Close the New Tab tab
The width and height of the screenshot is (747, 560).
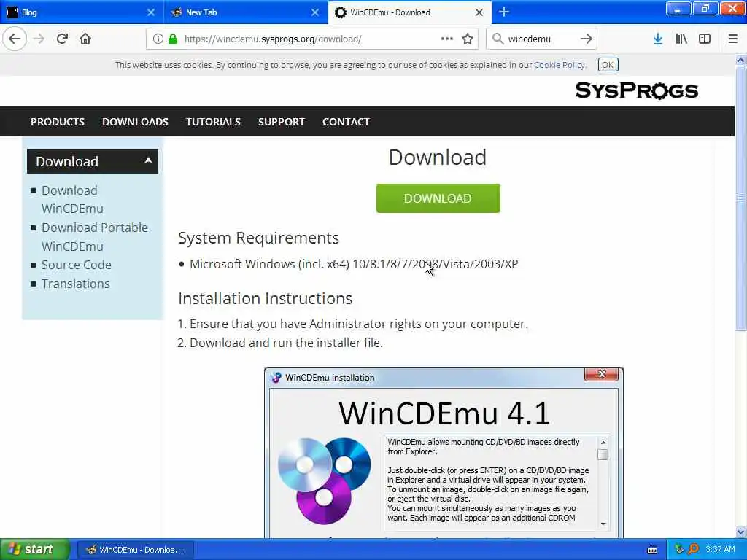(315, 12)
